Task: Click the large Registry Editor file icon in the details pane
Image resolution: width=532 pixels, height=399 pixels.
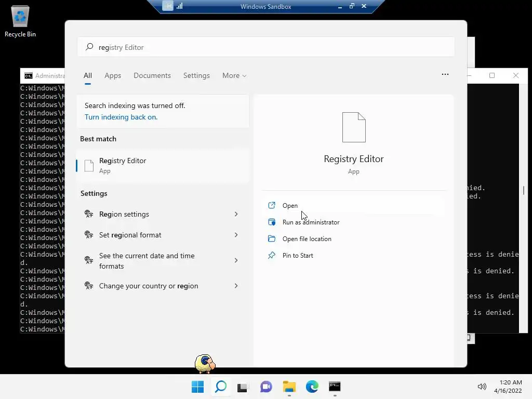Action: (354, 127)
